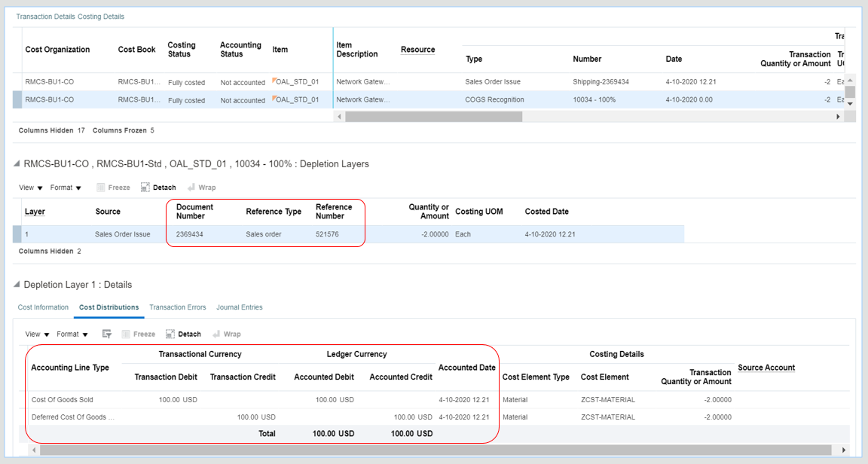Viewport: 868px width, 464px height.
Task: Detach the Cost Distributions table
Action: (183, 334)
